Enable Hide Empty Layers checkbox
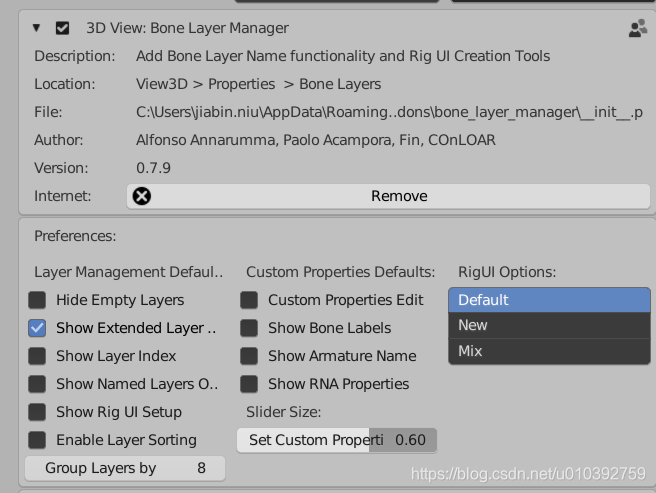Screen dimensions: 656x493 pyautogui.click(x=37, y=300)
